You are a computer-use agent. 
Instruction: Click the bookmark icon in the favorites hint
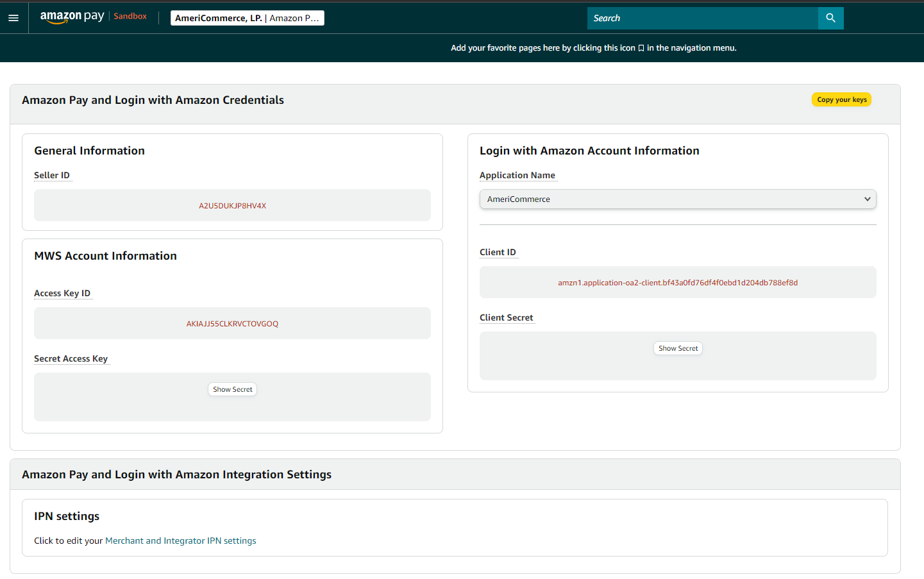pyautogui.click(x=641, y=48)
